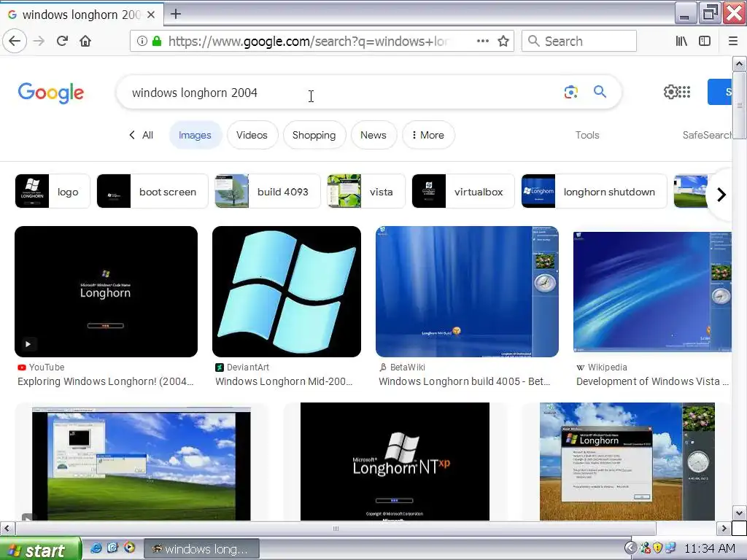The image size is (747, 560).
Task: Switch to the News tab
Action: click(x=373, y=135)
